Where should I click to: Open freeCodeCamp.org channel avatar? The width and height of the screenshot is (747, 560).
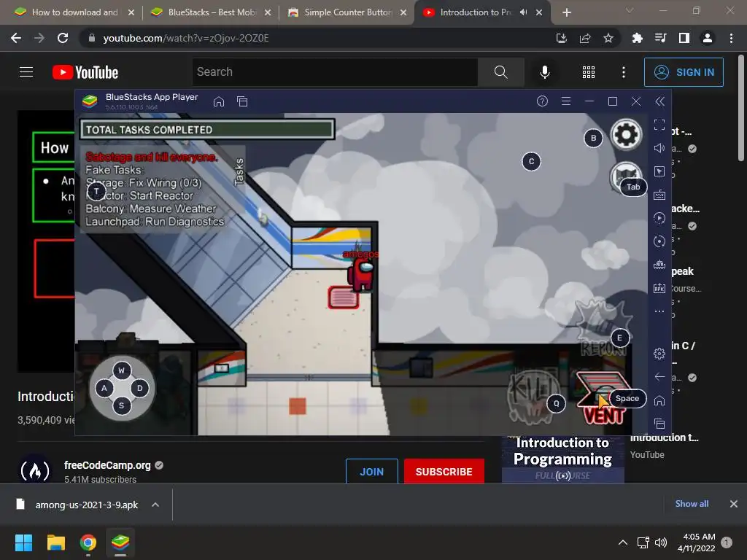tap(35, 470)
